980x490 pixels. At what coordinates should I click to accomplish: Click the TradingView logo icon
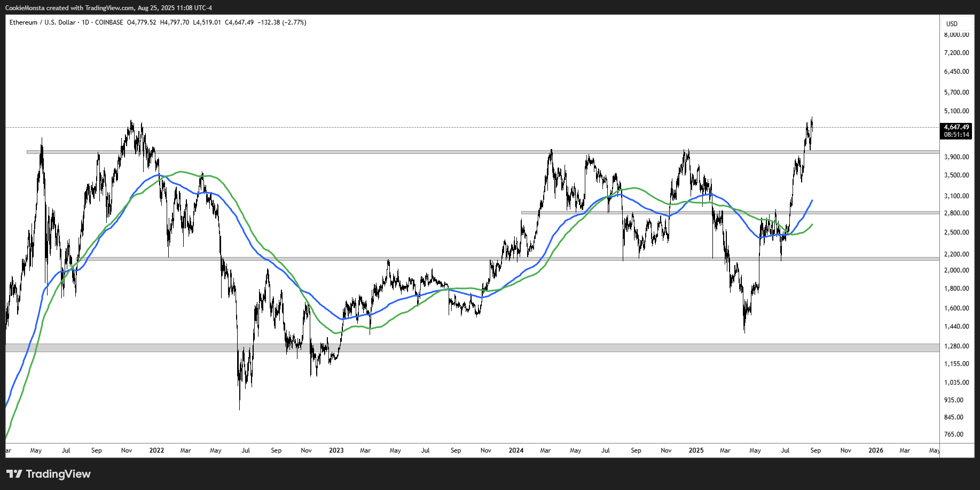pos(14,474)
